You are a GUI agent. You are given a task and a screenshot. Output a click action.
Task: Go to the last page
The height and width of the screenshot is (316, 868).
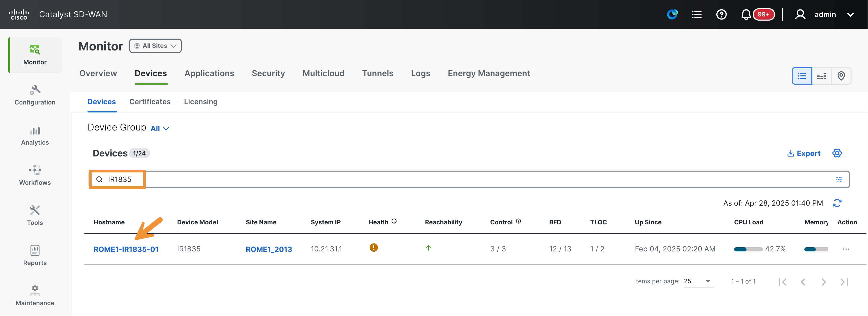[844, 282]
